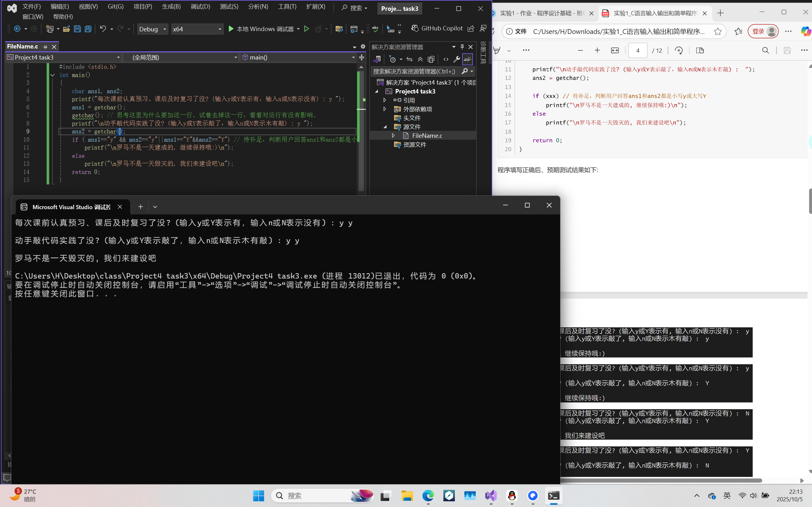Open the 调试(D) menu
This screenshot has width=812, height=507.
click(x=200, y=7)
